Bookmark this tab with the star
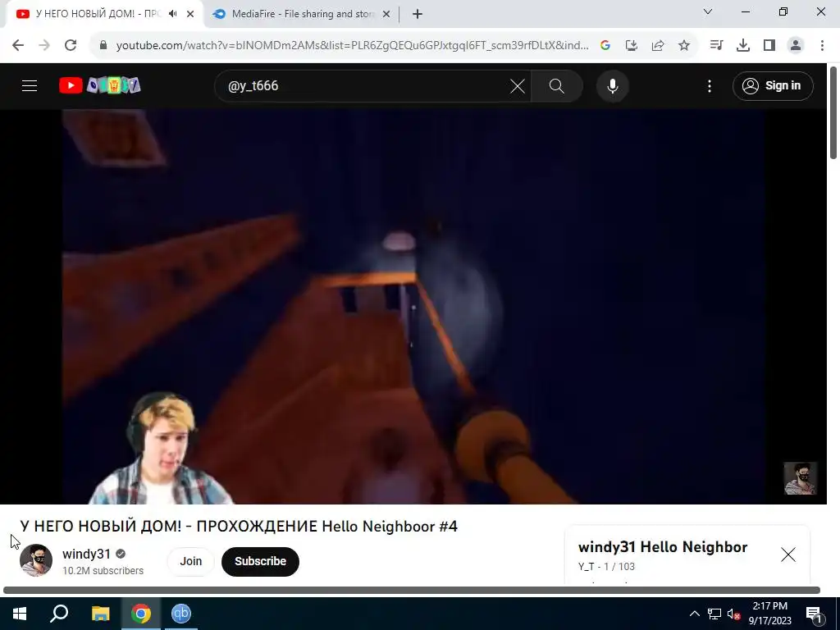This screenshot has width=840, height=630. (684, 46)
